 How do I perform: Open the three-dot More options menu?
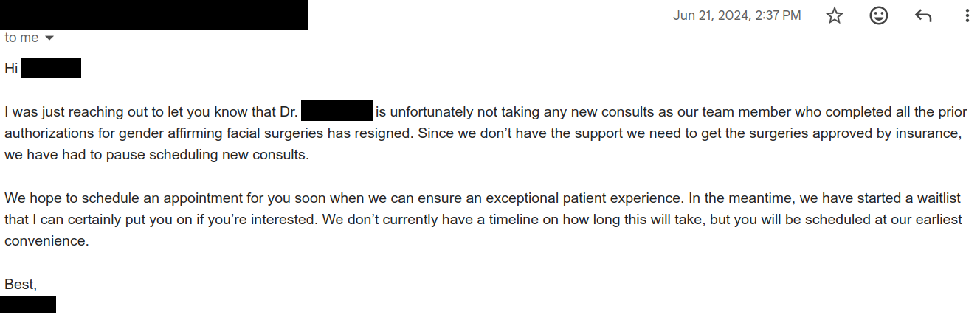[x=967, y=16]
